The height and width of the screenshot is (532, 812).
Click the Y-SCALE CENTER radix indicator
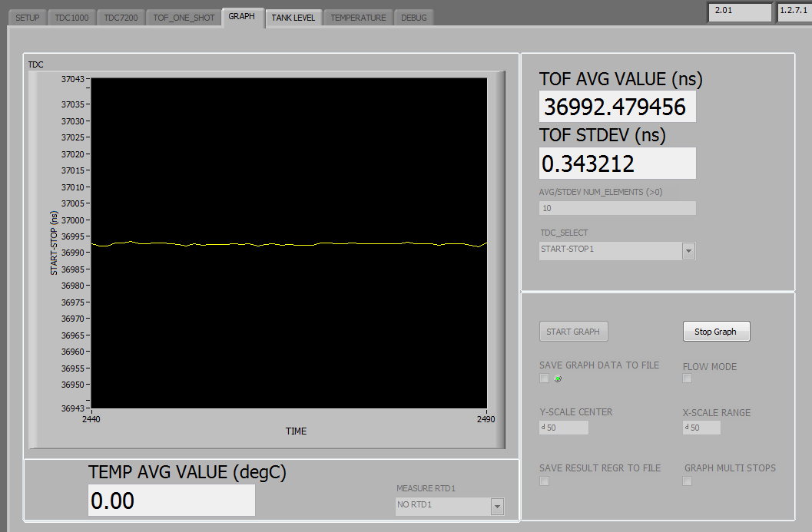coord(542,427)
